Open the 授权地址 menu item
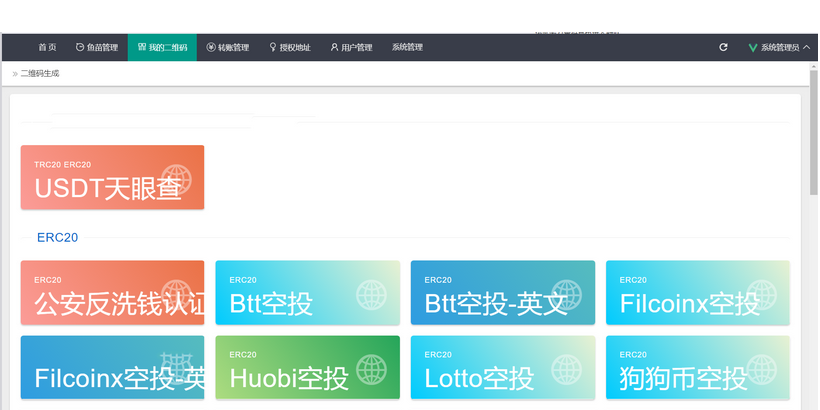The height and width of the screenshot is (410, 820). [x=290, y=48]
